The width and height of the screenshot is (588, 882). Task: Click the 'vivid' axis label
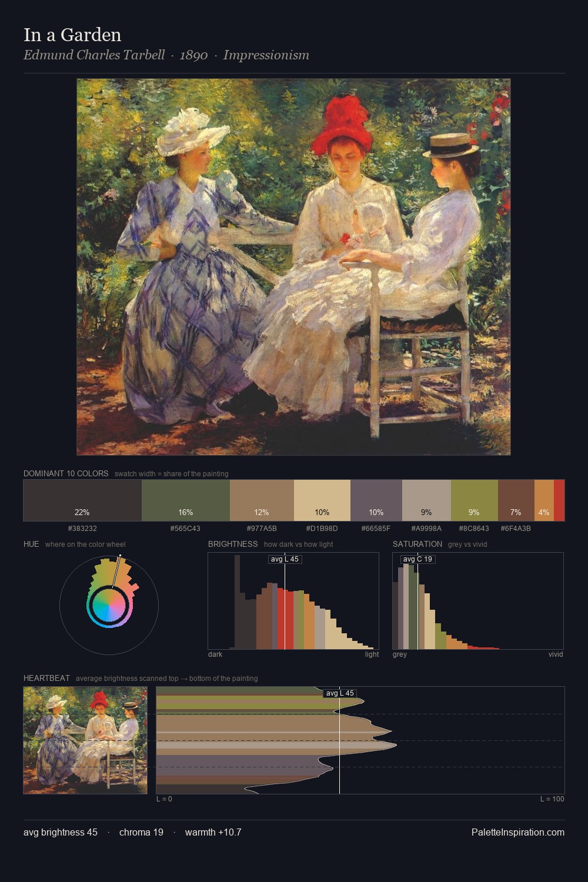point(556,654)
